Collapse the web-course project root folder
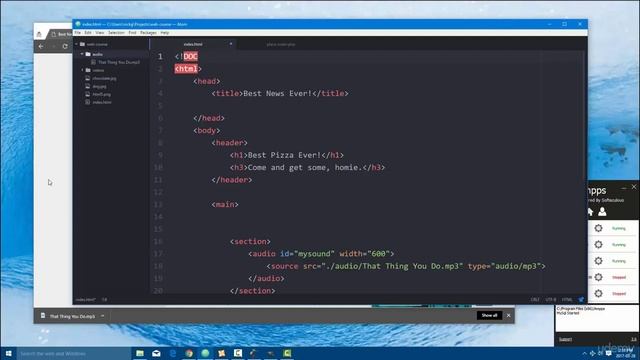Viewport: 640px width, 360px height. click(76, 44)
